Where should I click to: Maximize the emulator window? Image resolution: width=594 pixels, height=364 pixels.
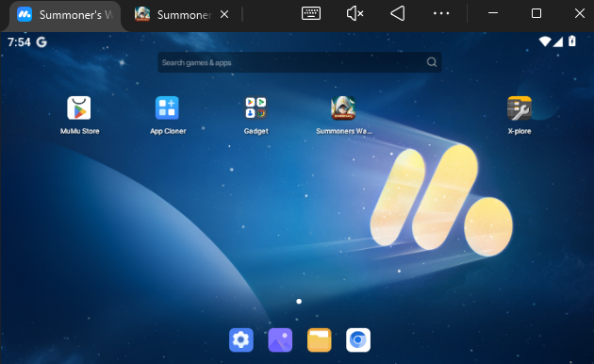pos(536,13)
